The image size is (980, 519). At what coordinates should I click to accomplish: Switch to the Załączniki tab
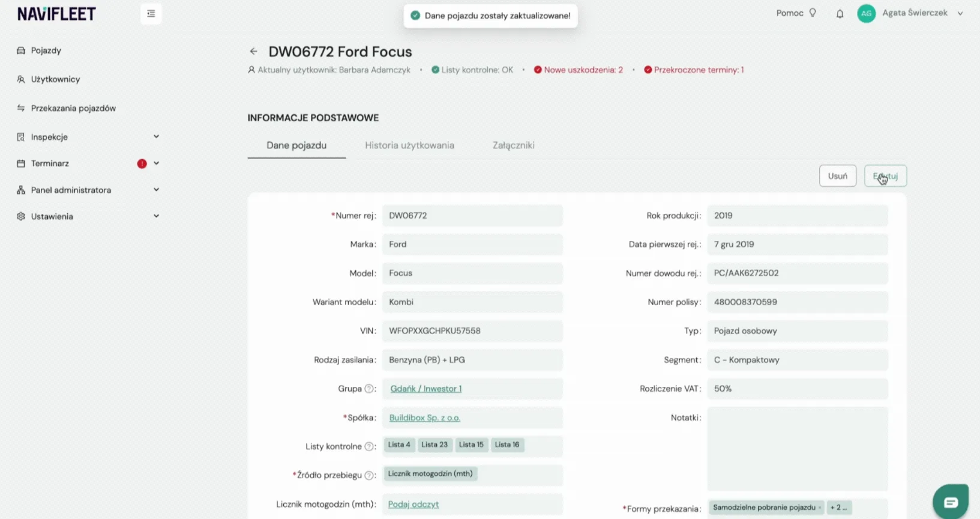click(x=514, y=145)
